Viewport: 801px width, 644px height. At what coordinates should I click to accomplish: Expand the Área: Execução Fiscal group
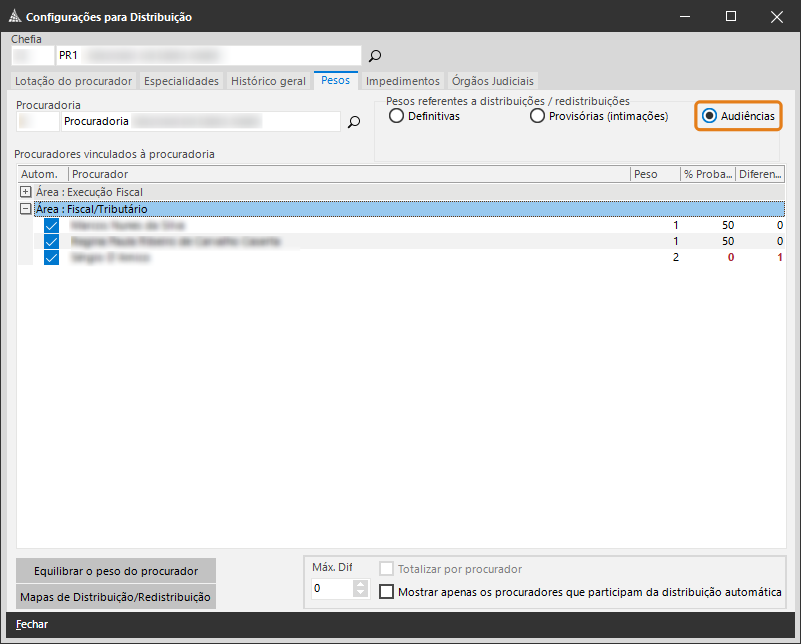(26, 192)
